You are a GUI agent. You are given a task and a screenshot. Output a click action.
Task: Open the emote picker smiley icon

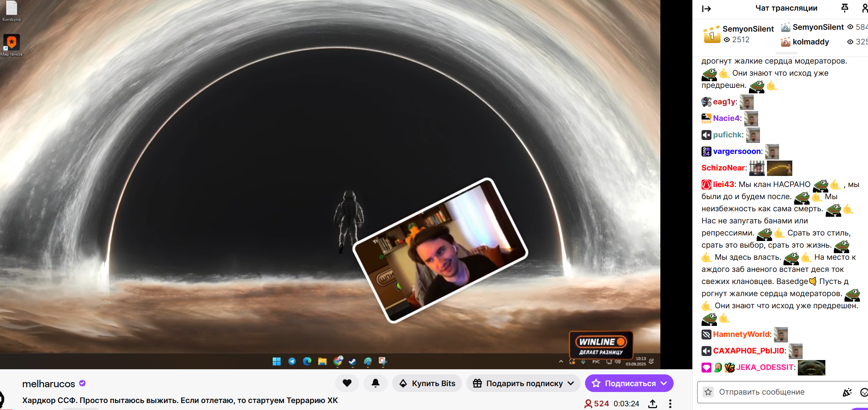pos(864,392)
